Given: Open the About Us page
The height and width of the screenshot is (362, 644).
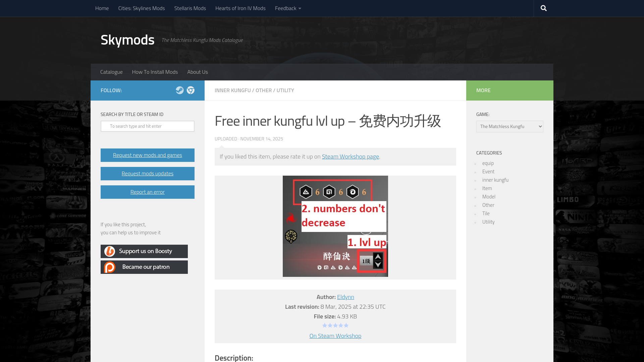Looking at the screenshot, I should [198, 72].
